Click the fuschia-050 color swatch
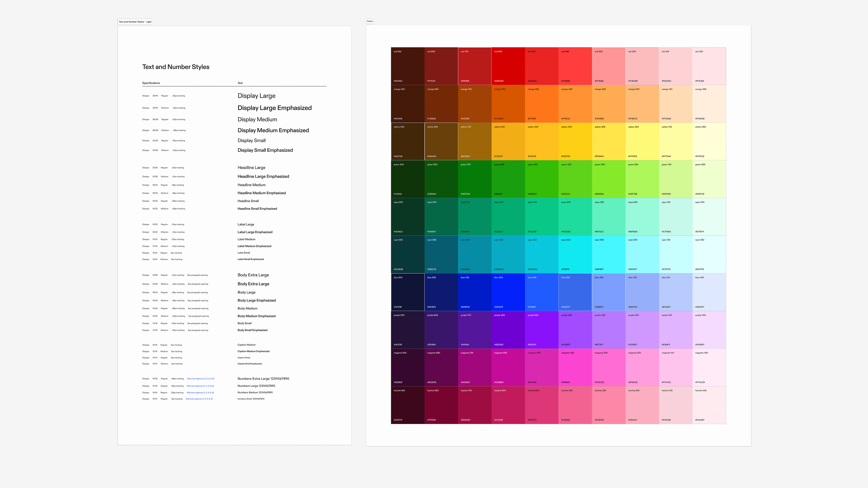868x488 pixels. click(x=709, y=405)
